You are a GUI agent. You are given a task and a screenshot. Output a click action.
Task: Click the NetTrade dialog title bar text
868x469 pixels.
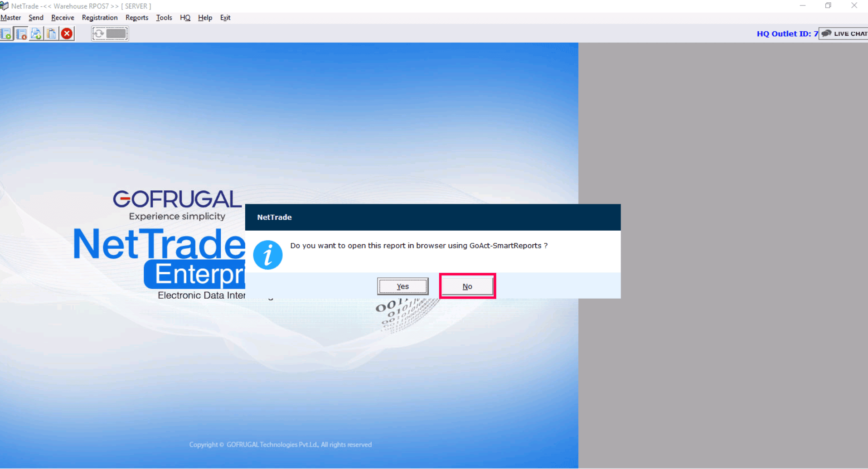click(x=274, y=218)
